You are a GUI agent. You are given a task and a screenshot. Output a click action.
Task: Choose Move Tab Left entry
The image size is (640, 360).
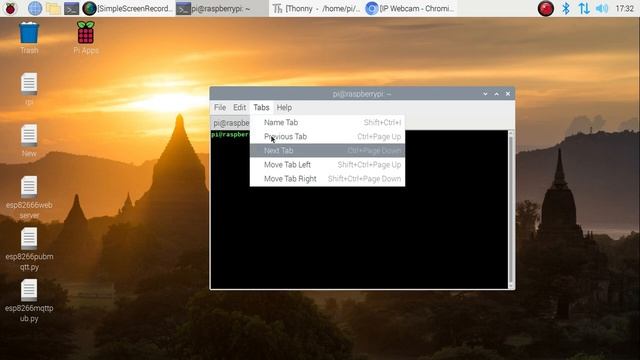click(x=327, y=165)
